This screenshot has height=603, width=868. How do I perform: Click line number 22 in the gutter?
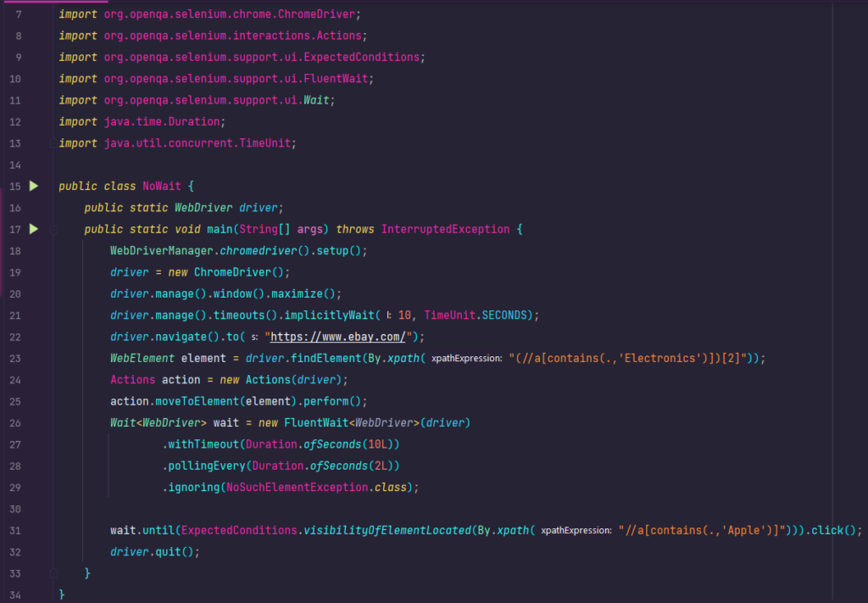click(16, 337)
